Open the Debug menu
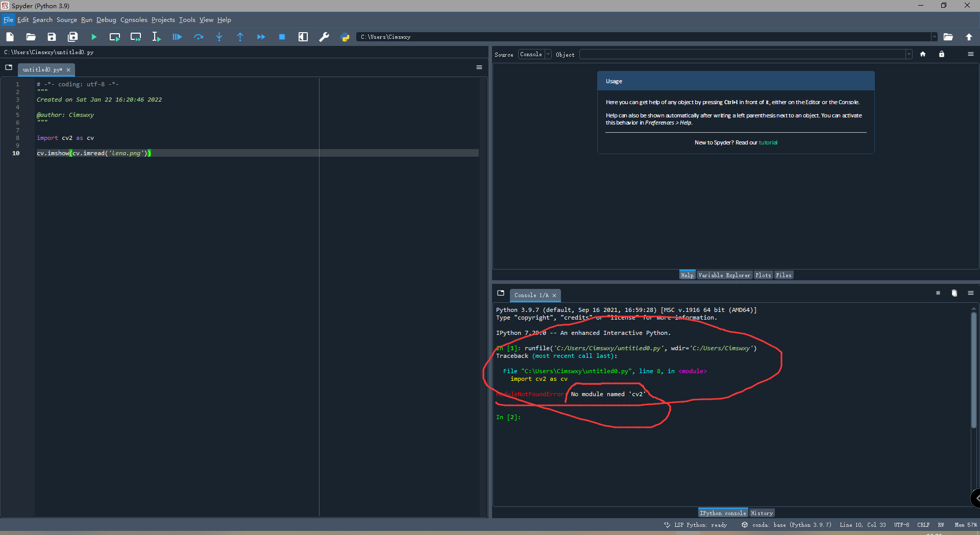Image resolution: width=980 pixels, height=535 pixels. pyautogui.click(x=106, y=20)
